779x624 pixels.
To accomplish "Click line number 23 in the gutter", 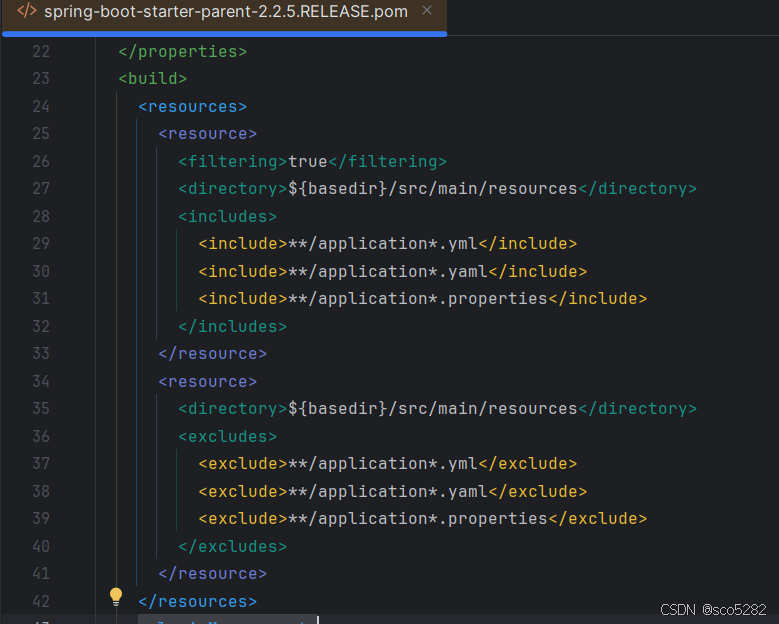I will click(41, 78).
